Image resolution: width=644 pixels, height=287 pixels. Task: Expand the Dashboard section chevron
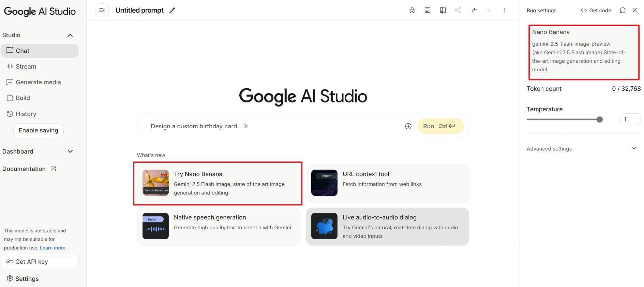[x=70, y=151]
